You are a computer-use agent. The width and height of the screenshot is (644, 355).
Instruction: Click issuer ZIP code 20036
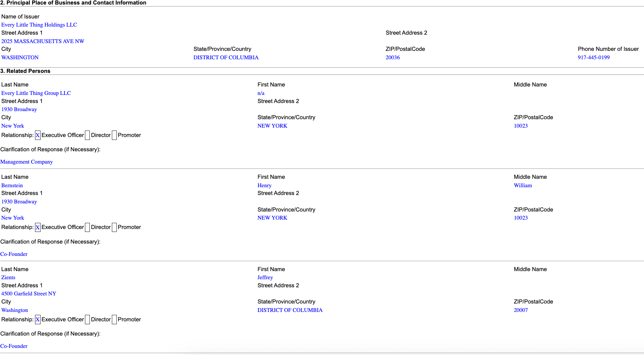point(392,57)
